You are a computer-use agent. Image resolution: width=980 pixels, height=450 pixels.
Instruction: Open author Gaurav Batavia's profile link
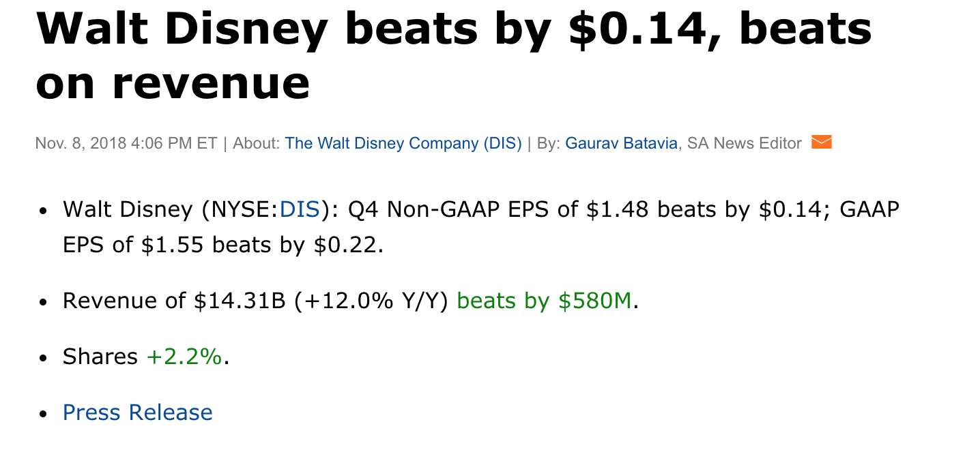coord(621,143)
